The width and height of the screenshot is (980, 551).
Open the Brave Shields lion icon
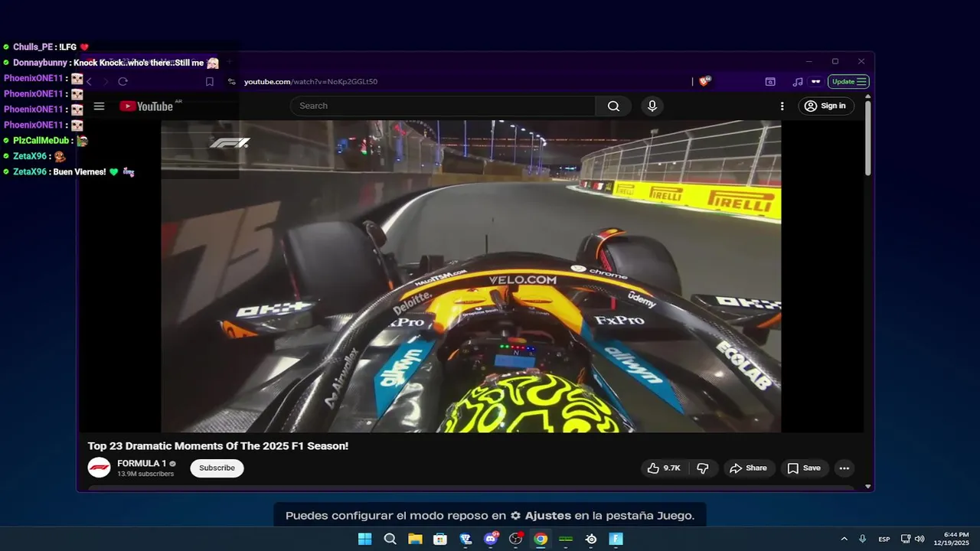704,81
